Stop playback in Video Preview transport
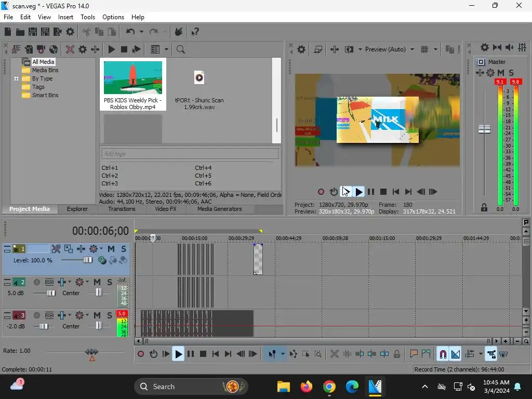 tap(383, 192)
